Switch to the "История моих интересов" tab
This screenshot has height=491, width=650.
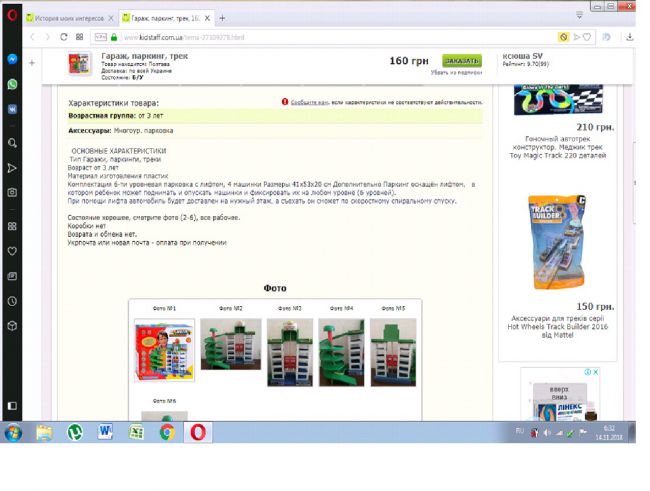pos(66,18)
